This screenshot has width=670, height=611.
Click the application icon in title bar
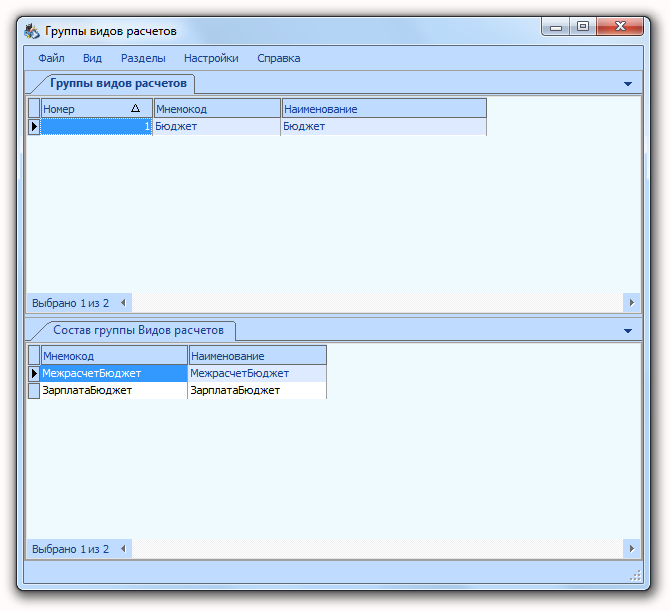coord(32,31)
